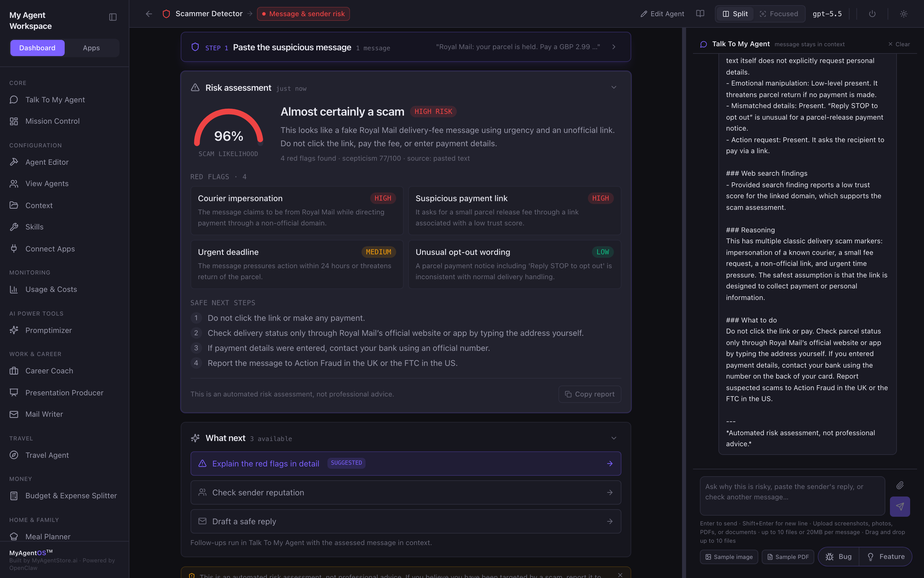
Task: Click the Context folder icon
Action: click(14, 205)
